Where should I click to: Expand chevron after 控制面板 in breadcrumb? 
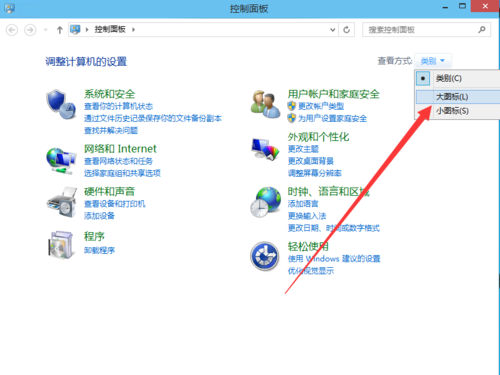pos(133,30)
